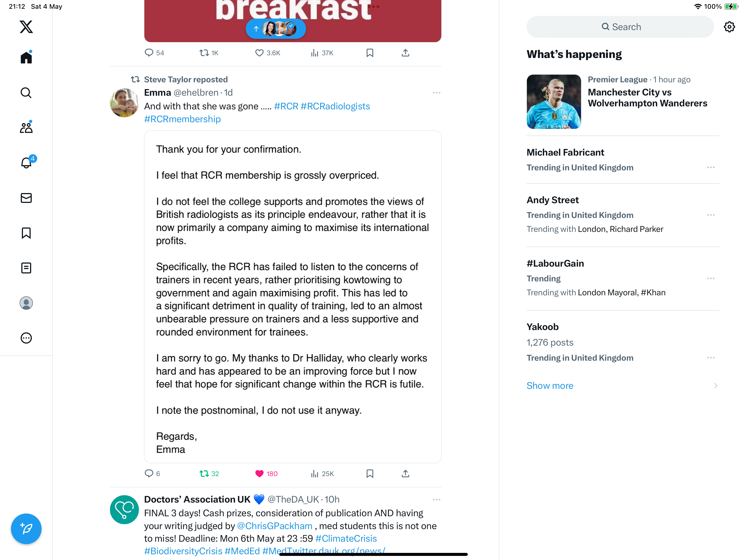Click the compose new post button
The height and width of the screenshot is (560, 747).
click(26, 529)
